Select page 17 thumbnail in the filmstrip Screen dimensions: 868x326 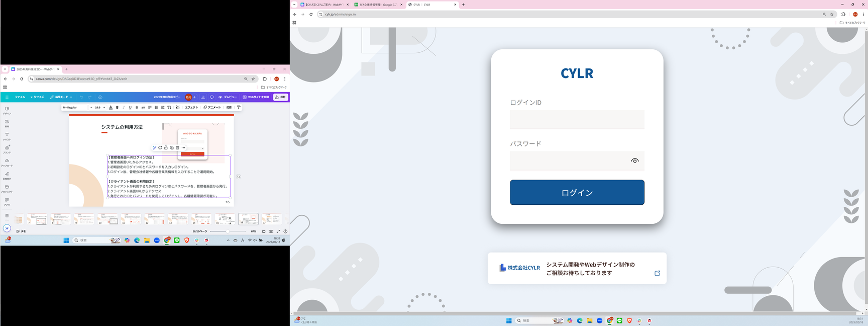272,219
